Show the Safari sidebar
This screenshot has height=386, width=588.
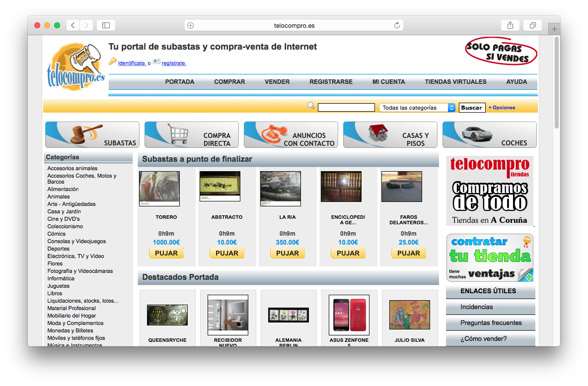[106, 25]
